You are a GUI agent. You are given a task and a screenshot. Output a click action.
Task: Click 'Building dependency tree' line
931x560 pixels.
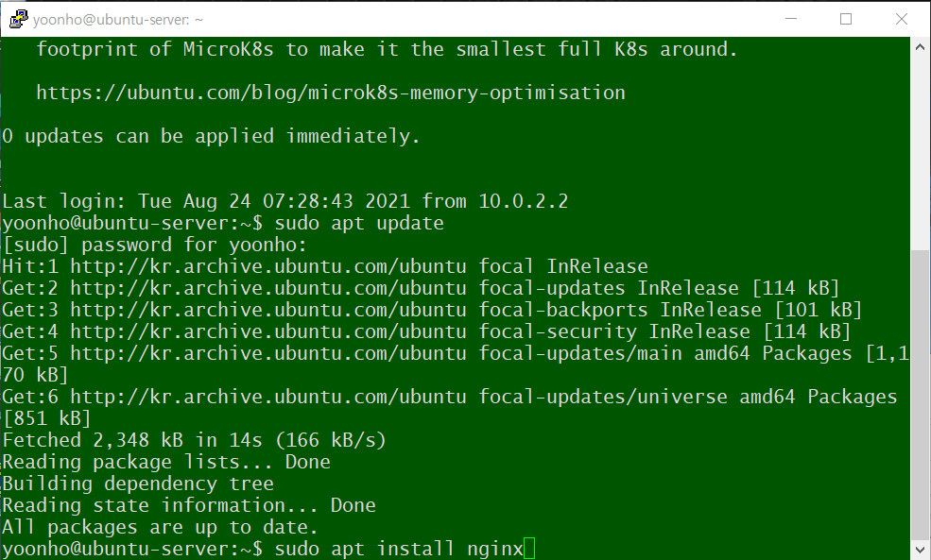(138, 484)
